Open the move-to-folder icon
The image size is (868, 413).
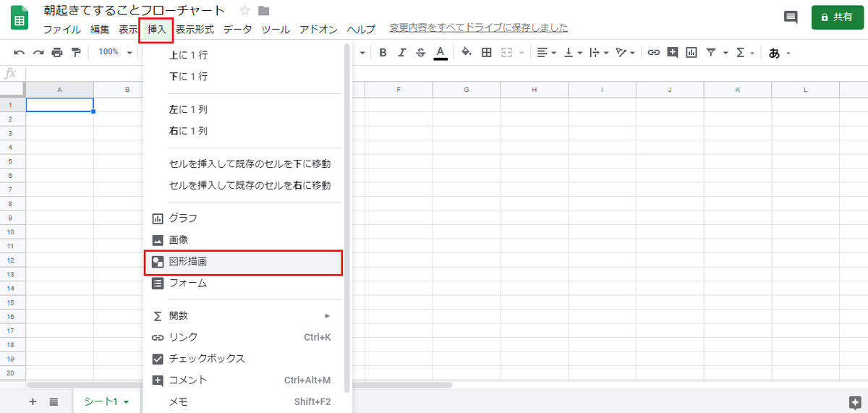(x=264, y=11)
